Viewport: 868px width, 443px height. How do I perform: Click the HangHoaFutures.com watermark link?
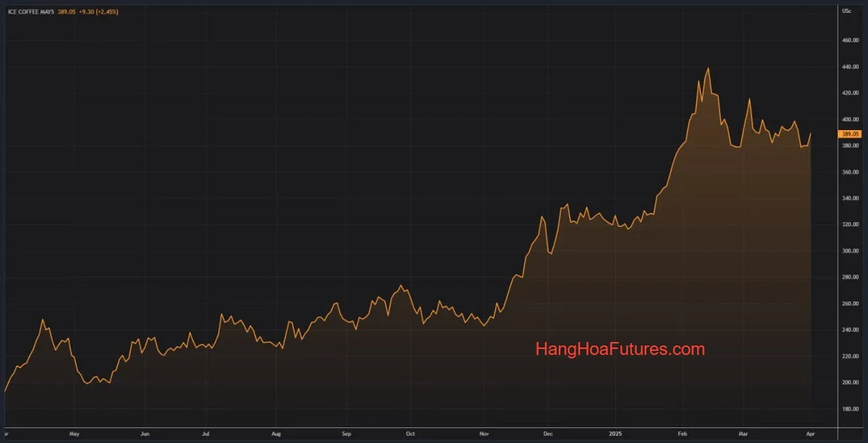tap(620, 350)
